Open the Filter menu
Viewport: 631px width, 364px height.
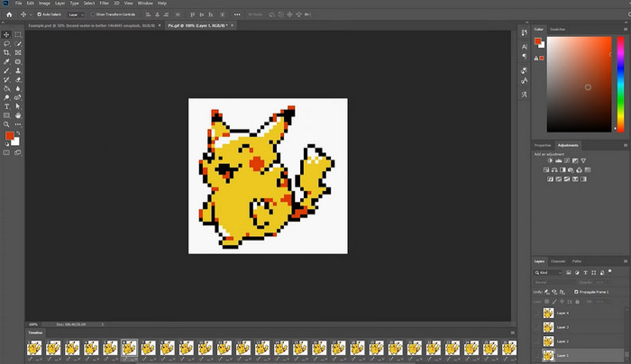(x=105, y=4)
